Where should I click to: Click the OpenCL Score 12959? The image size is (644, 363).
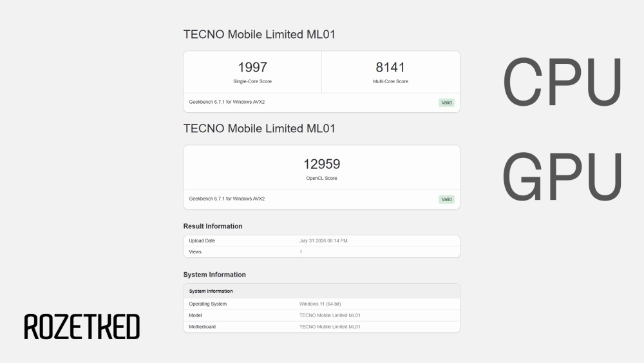click(x=321, y=164)
